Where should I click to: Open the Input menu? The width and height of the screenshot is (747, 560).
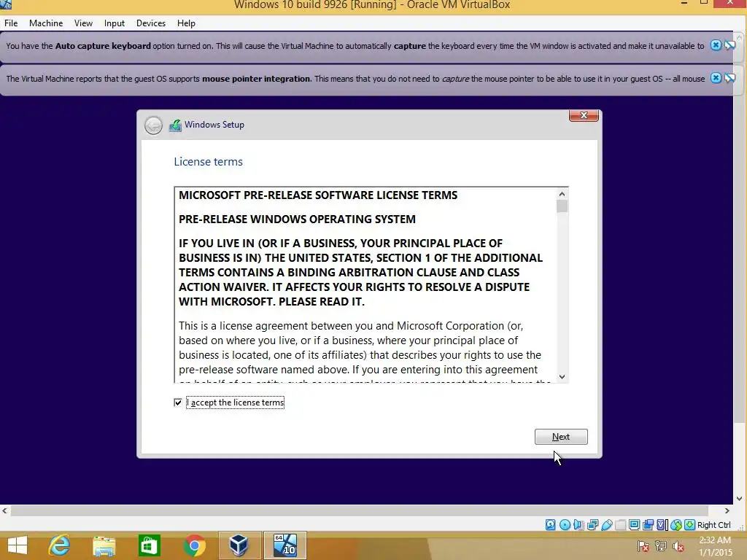115,23
